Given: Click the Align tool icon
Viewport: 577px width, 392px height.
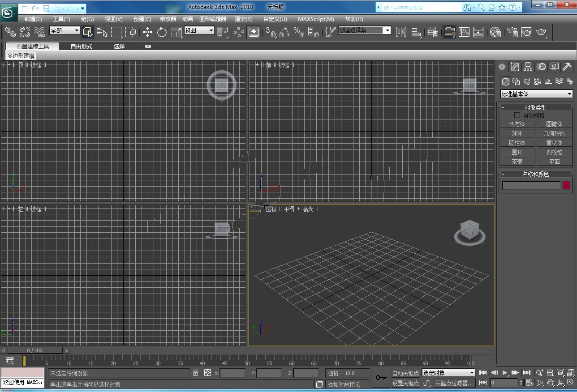Looking at the screenshot, I should (x=416, y=32).
